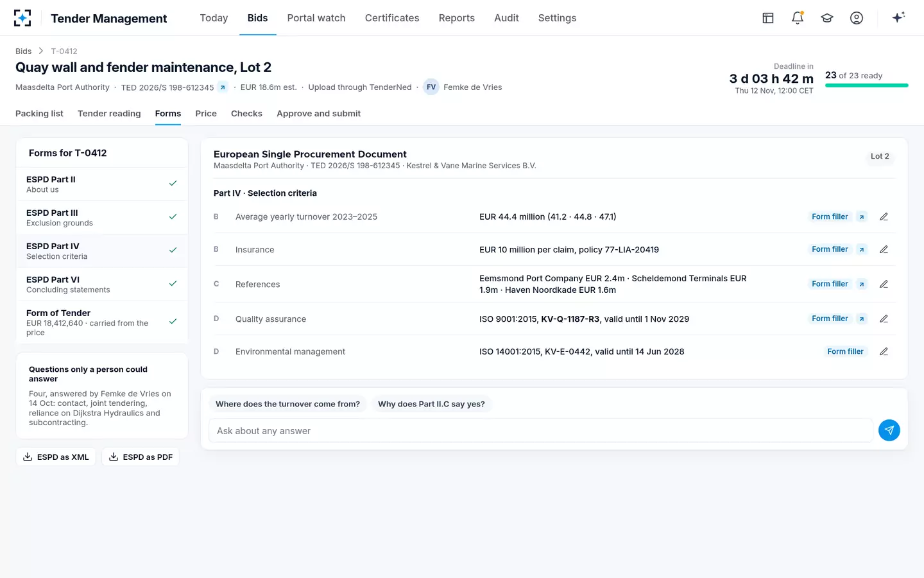Select ESPD Part VI Concluding statements form
The image size is (924, 578).
point(102,285)
